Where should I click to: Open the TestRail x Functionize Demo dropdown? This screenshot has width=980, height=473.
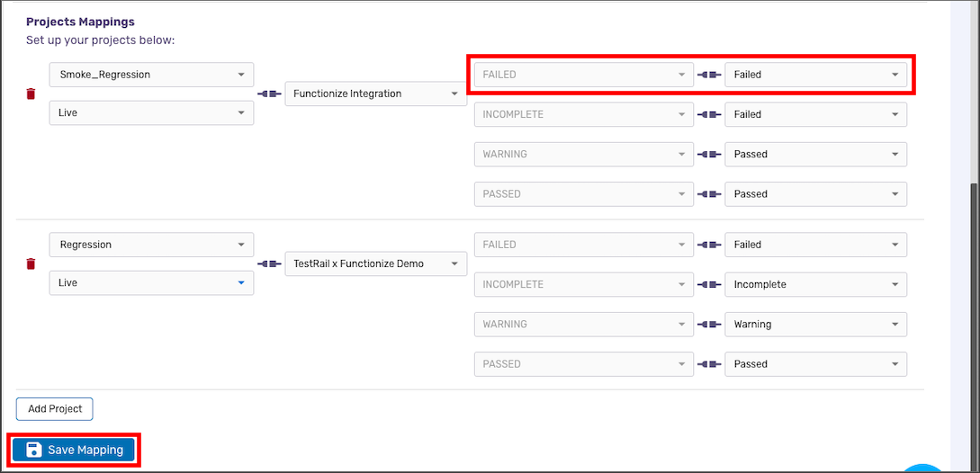click(x=375, y=263)
